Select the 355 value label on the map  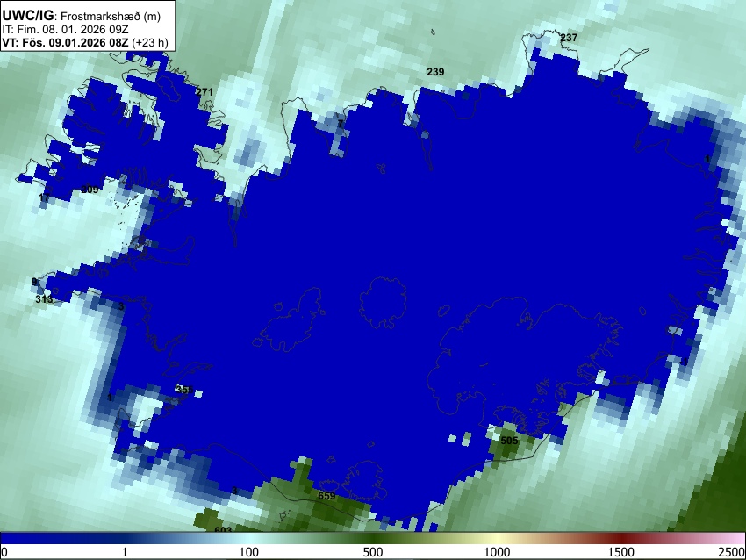pos(184,390)
